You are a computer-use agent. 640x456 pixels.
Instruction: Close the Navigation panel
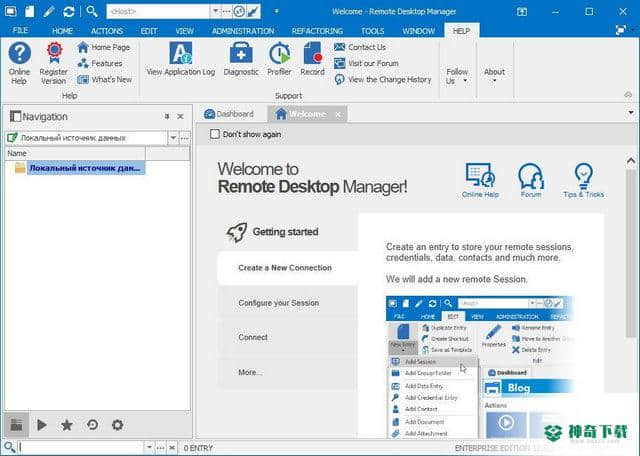click(x=180, y=116)
